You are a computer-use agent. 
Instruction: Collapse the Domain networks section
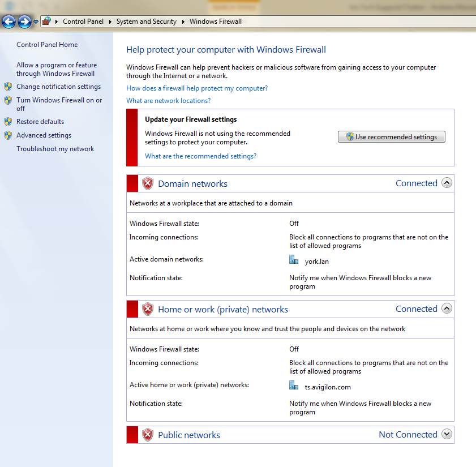pos(447,183)
